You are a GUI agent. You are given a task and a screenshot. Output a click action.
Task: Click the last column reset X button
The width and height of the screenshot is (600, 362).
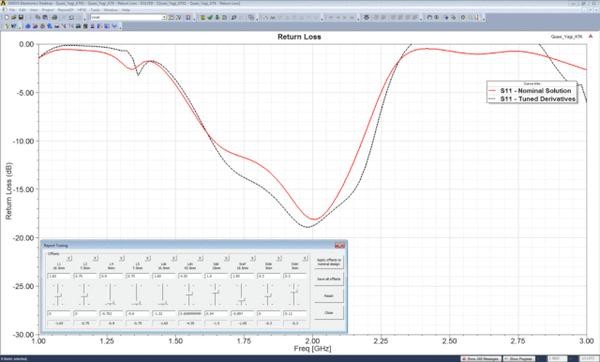click(x=305, y=259)
